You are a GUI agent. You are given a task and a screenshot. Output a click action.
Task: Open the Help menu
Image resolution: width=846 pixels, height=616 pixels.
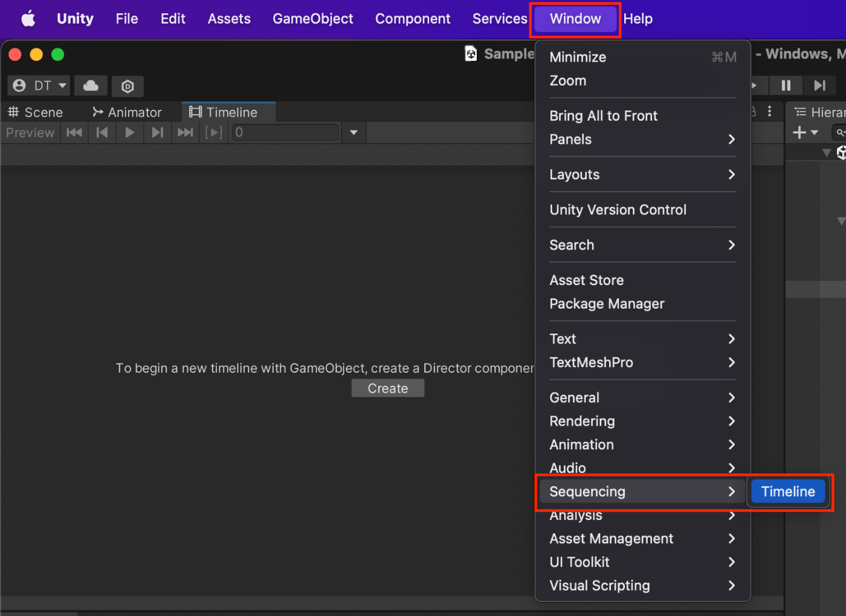[x=638, y=19]
